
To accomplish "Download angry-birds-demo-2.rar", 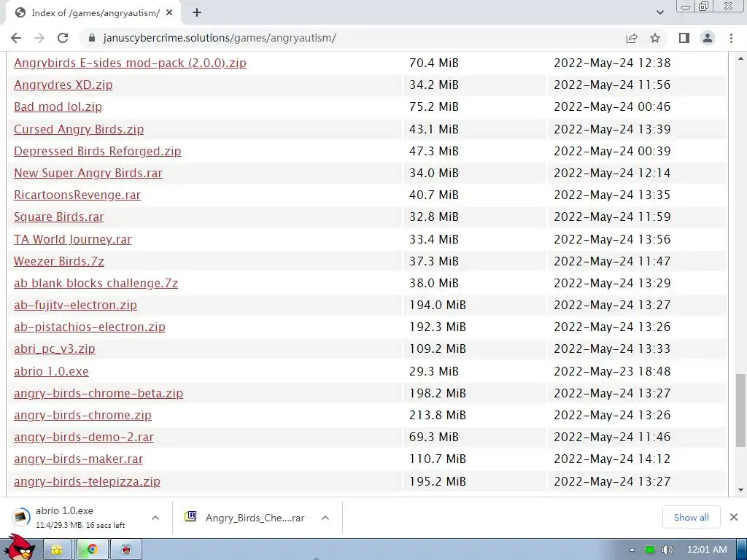I will click(84, 437).
